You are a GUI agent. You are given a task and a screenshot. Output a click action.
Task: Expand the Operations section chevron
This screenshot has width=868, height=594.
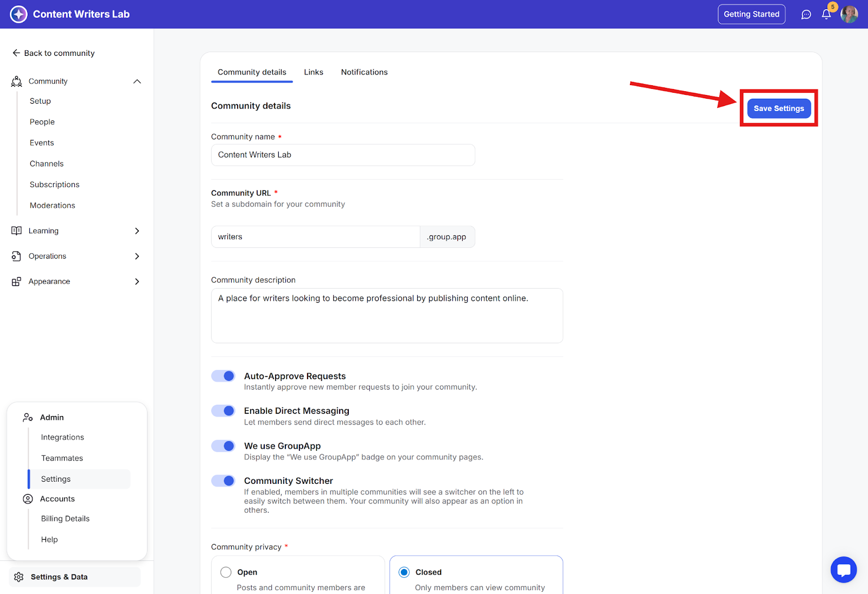point(137,256)
